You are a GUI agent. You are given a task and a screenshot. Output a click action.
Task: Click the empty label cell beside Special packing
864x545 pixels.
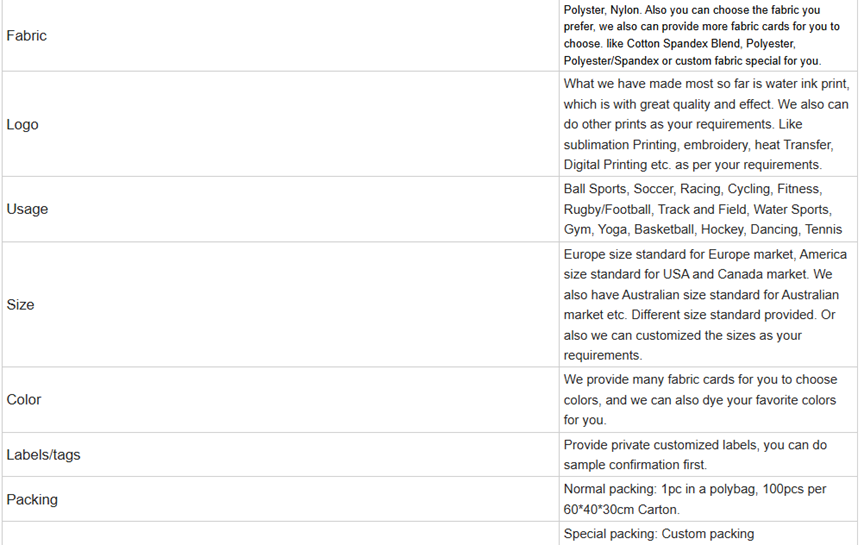280,534
